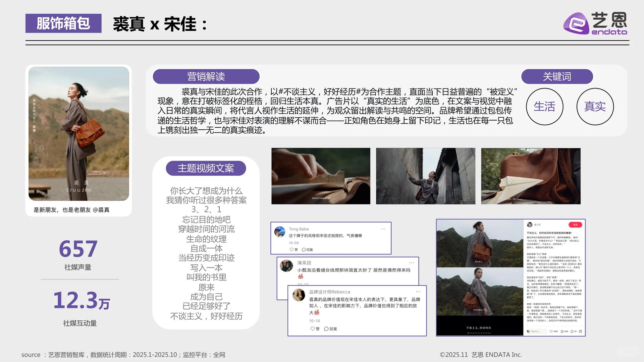This screenshot has height=362, width=644.
Task: Click the 关键词 section header
Action: (x=557, y=76)
